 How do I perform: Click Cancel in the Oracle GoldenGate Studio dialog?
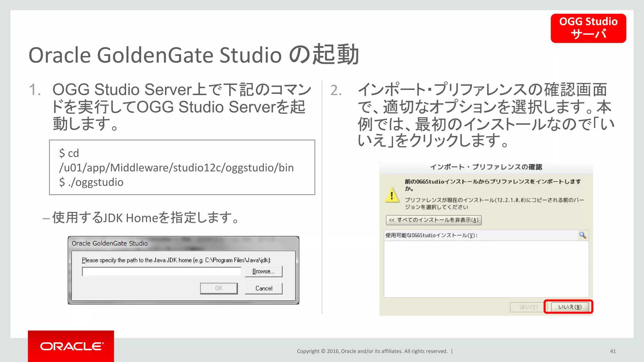coord(264,288)
